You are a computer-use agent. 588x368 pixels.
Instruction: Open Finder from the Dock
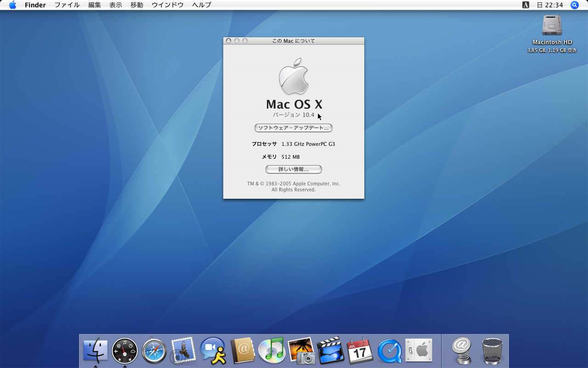pos(95,351)
